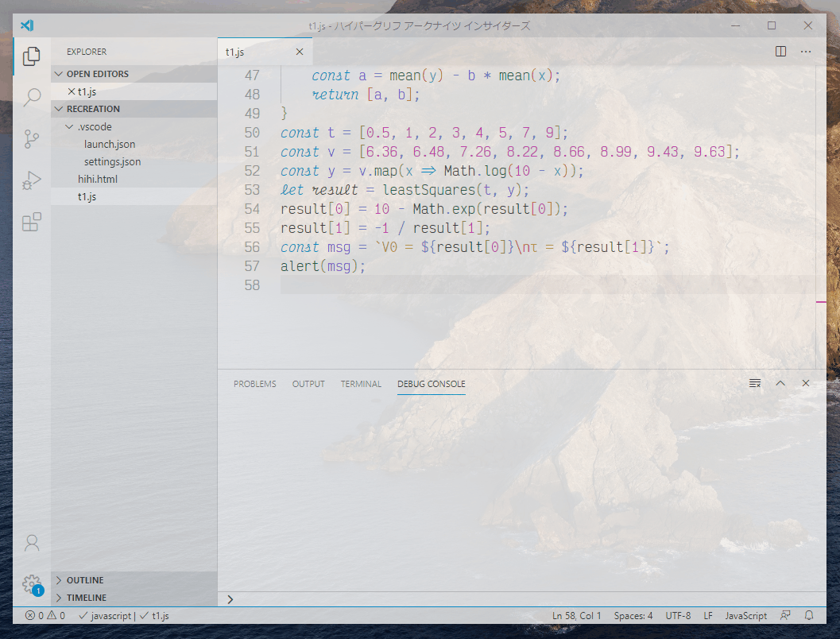840x639 pixels.
Task: Switch to the Problems tab
Action: click(255, 384)
